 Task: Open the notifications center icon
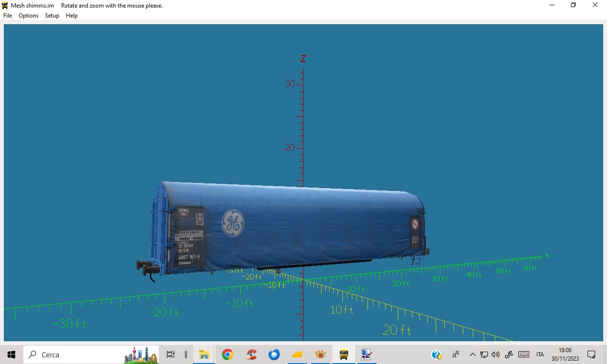click(591, 355)
